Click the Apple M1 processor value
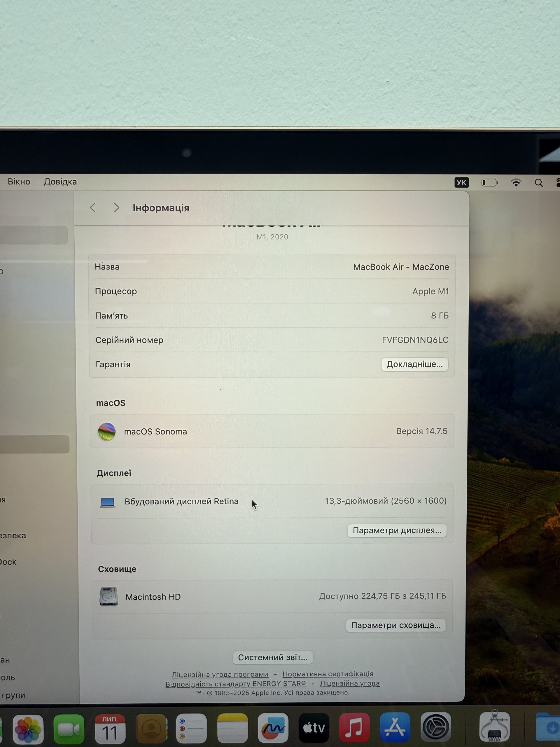 [x=431, y=292]
